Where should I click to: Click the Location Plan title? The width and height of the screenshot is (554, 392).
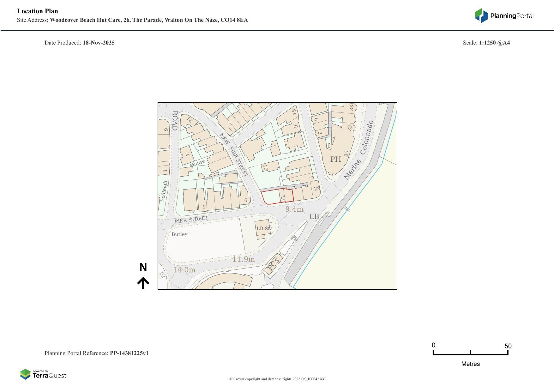coord(38,11)
